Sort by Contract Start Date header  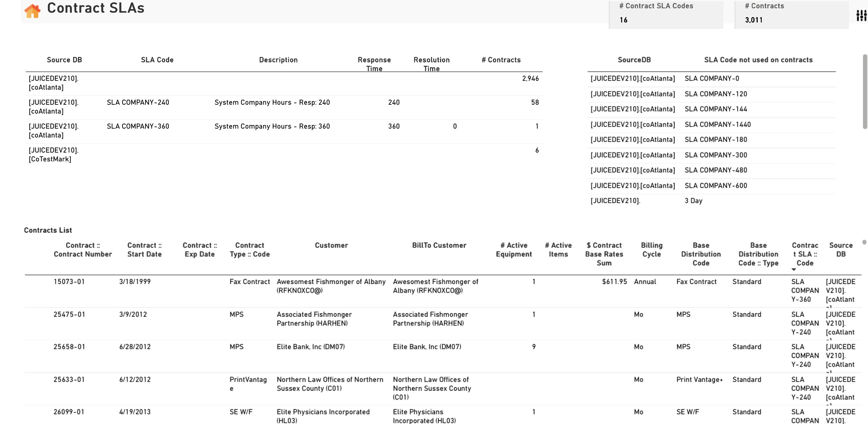(x=145, y=250)
